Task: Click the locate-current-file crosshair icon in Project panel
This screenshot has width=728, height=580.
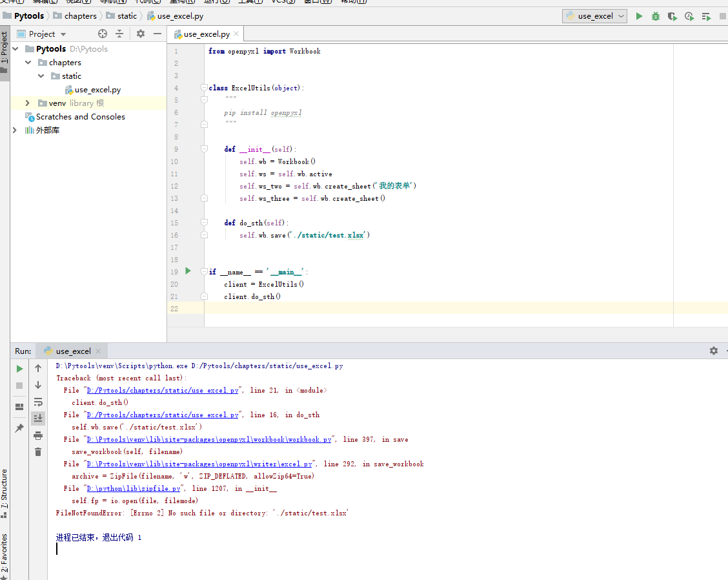Action: [103, 34]
